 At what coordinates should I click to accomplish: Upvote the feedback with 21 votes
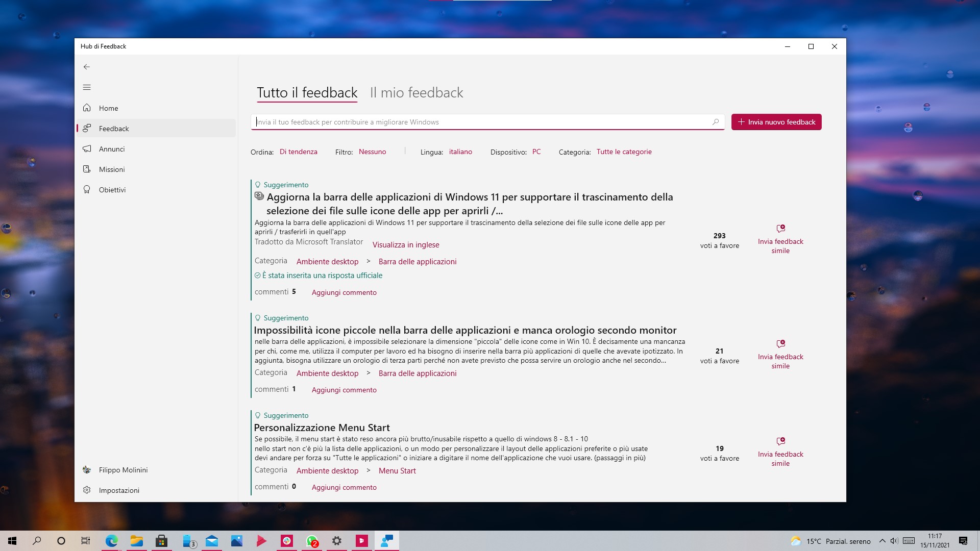(x=720, y=356)
